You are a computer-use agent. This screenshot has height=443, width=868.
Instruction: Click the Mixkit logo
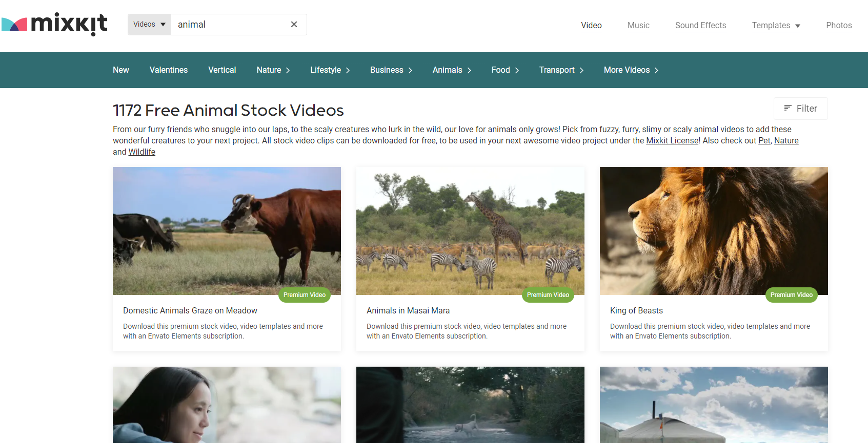pos(54,24)
